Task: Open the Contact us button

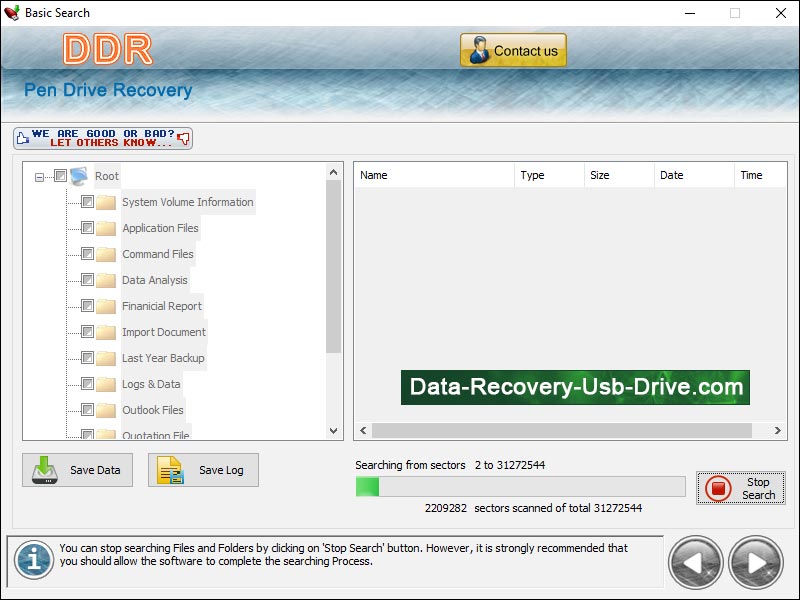Action: [513, 50]
